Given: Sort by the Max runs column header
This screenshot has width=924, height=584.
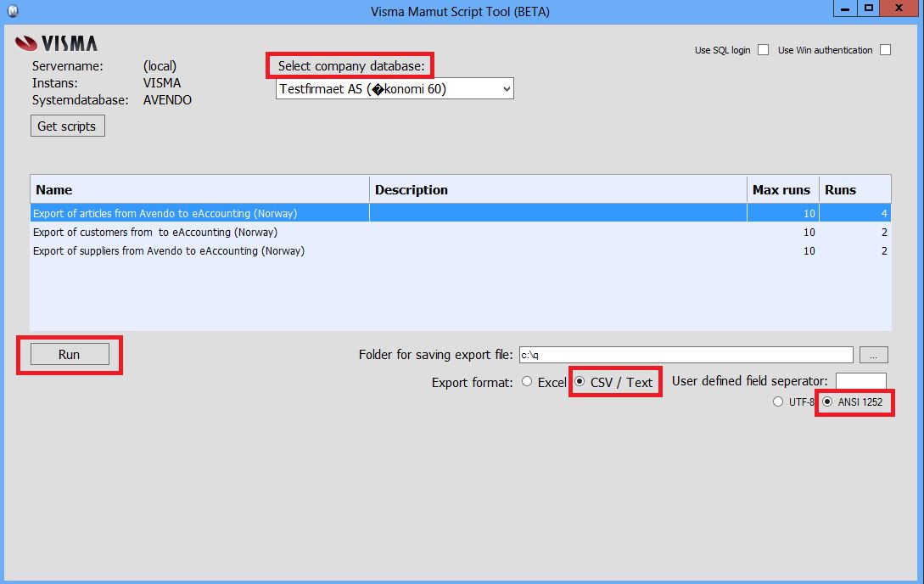Looking at the screenshot, I should 782,190.
